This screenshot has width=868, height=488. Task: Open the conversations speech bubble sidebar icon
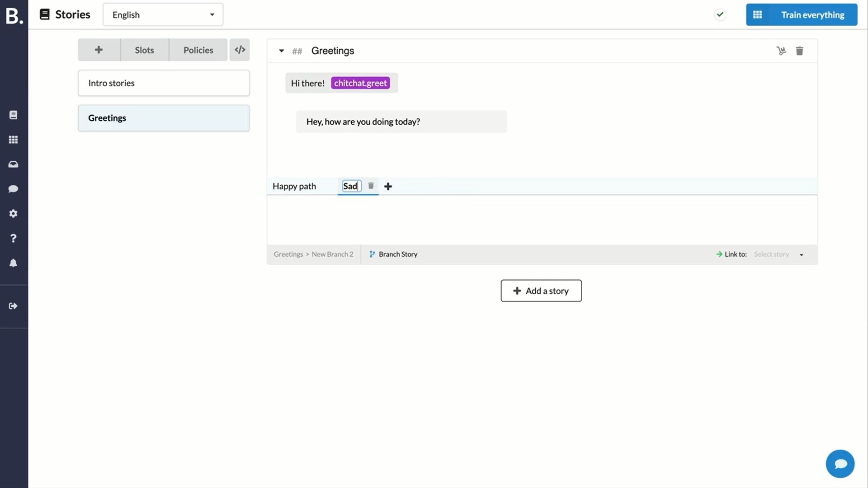(x=13, y=189)
